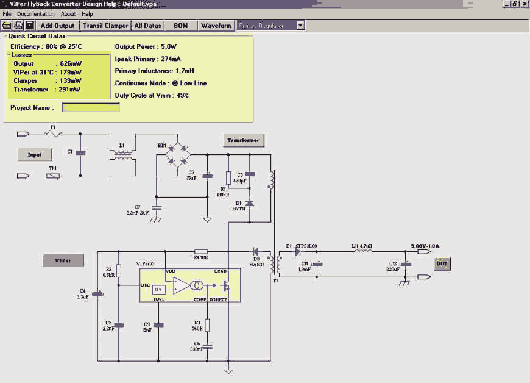Click the Transformer button in schematic
Screen dimensions: 530x383
[243, 140]
